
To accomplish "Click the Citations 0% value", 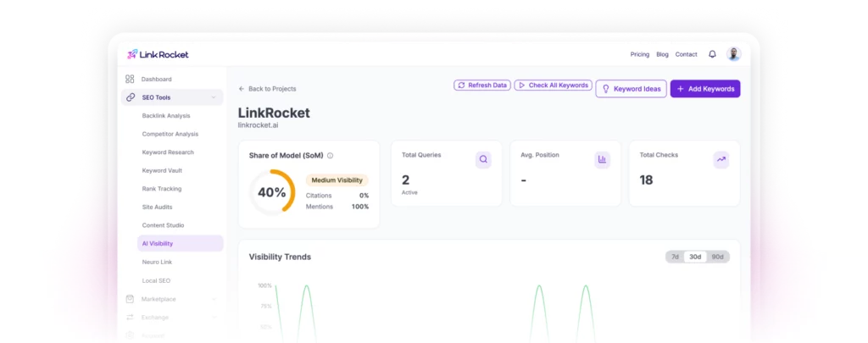I will 364,196.
